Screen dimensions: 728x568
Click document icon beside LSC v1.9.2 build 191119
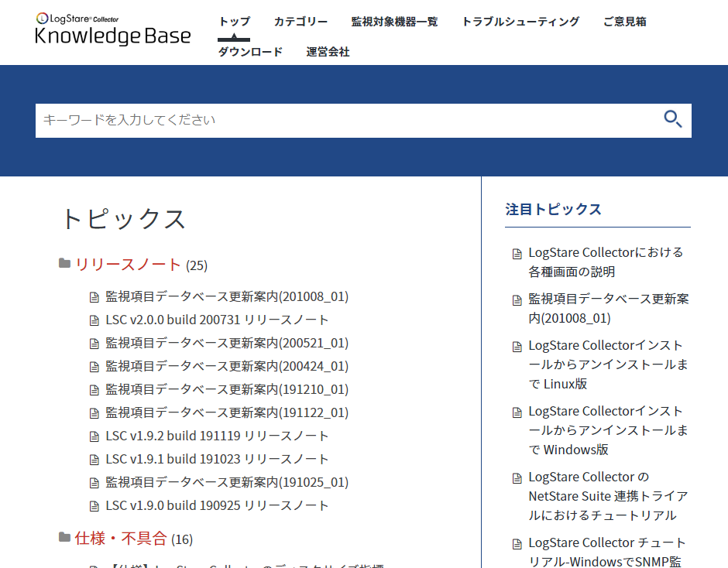[x=94, y=436]
